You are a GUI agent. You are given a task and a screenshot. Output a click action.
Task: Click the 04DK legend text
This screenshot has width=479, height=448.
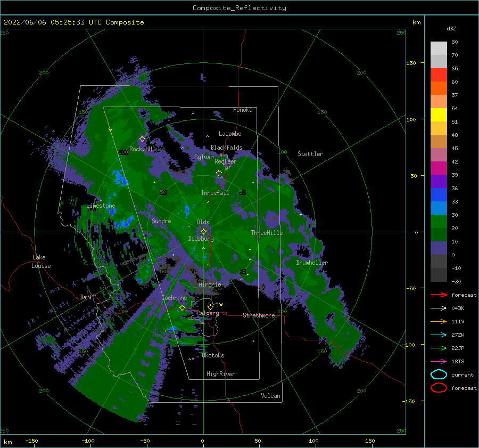458,308
